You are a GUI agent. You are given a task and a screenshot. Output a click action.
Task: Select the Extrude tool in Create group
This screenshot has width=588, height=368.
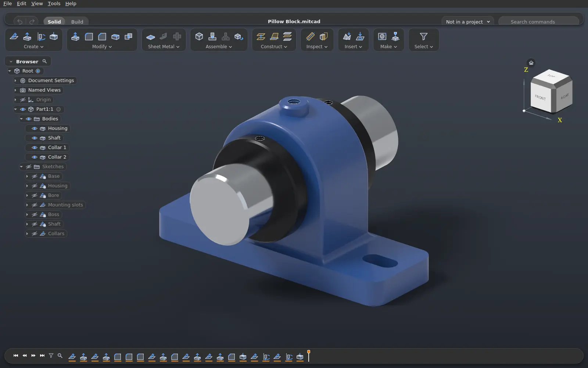(x=27, y=36)
